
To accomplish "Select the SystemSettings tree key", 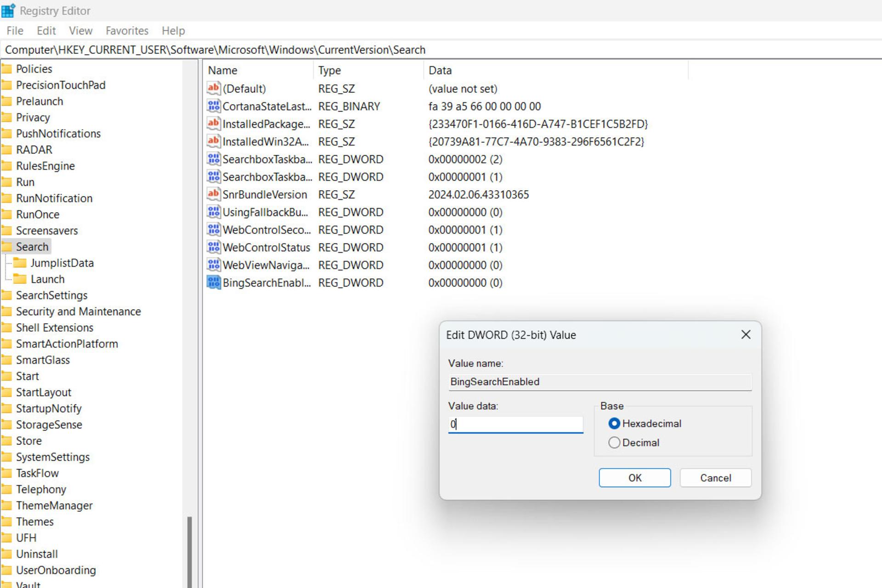I will (x=53, y=457).
